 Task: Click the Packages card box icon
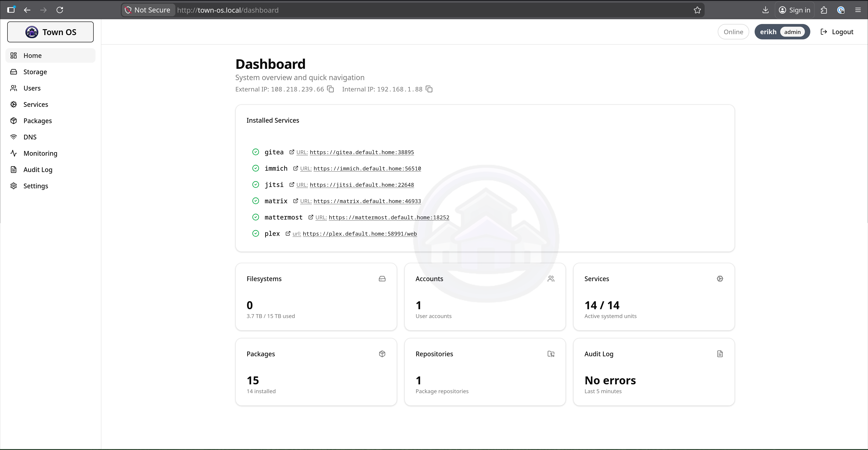point(382,354)
